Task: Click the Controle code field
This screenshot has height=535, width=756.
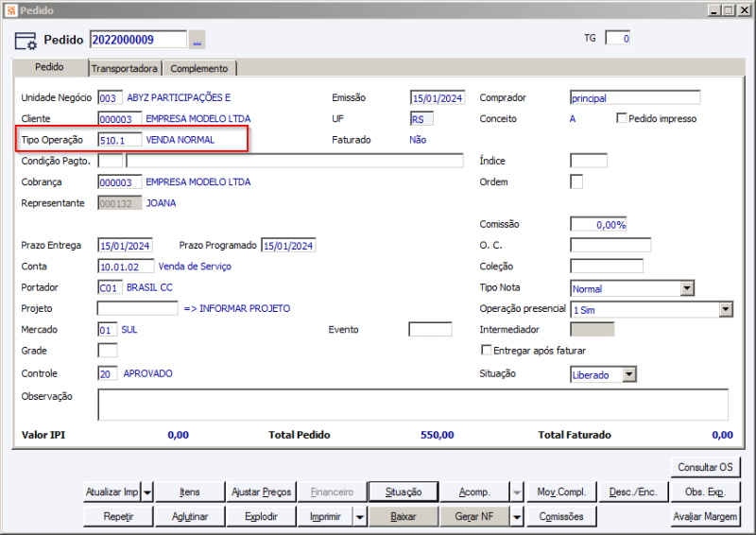Action: (108, 373)
